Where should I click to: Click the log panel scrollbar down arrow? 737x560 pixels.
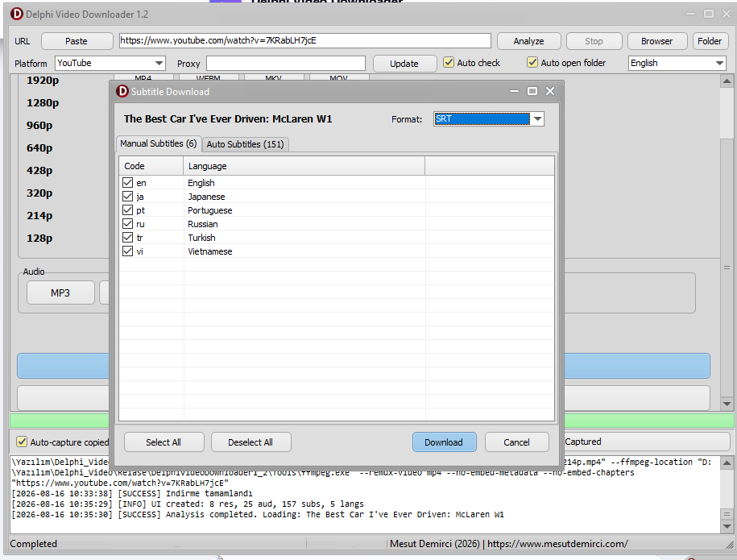click(x=727, y=527)
